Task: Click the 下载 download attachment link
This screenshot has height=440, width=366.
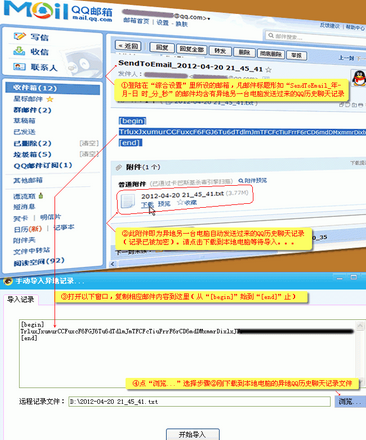Action: (x=147, y=204)
